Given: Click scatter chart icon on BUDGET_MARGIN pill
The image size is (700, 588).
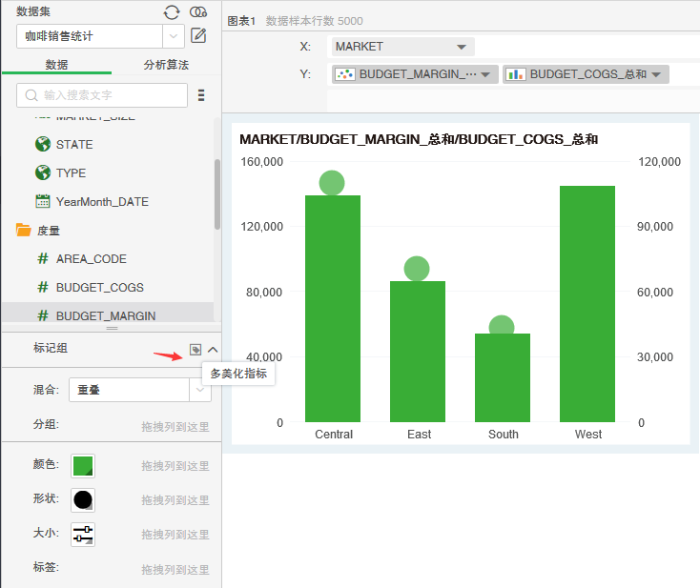Looking at the screenshot, I should [345, 74].
